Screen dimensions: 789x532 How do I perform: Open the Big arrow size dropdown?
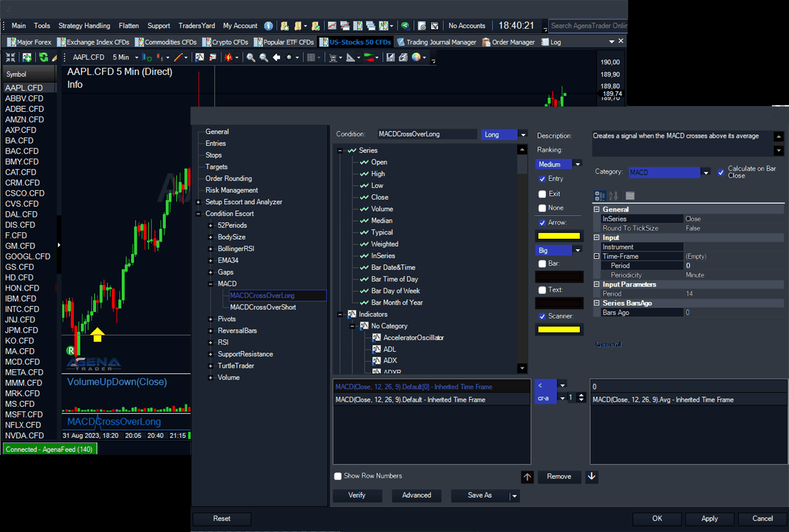pyautogui.click(x=578, y=251)
